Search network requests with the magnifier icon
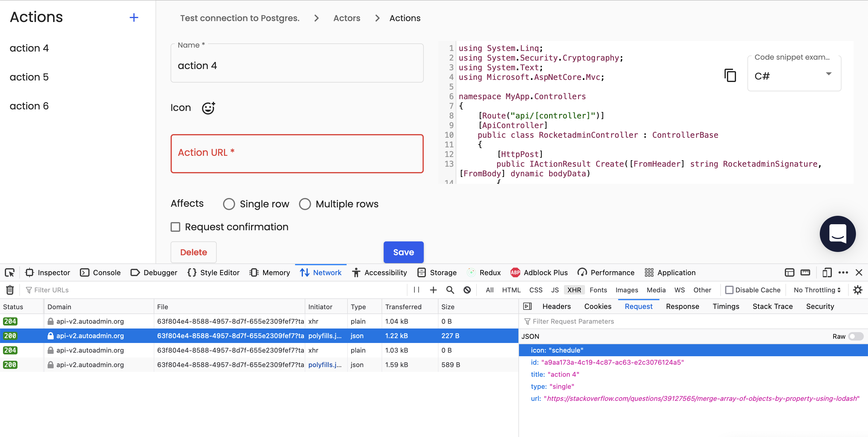This screenshot has width=868, height=437. (x=450, y=290)
